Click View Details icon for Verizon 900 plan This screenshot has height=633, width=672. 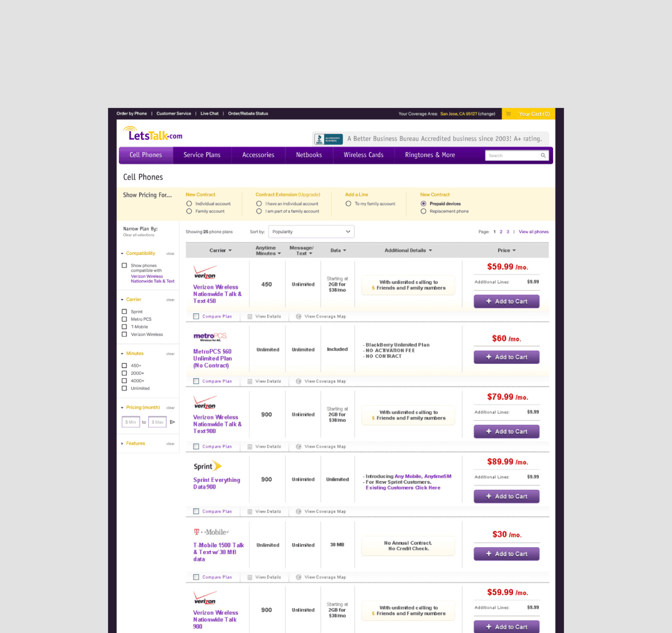pos(250,447)
